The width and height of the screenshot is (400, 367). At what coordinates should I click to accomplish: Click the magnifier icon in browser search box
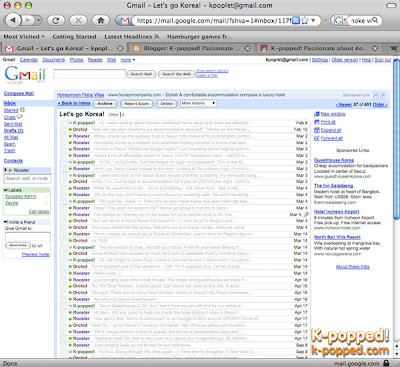click(375, 20)
